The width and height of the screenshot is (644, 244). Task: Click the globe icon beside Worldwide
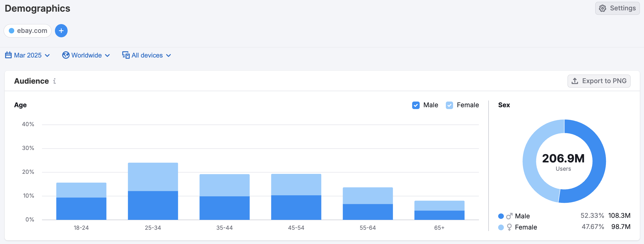[66, 55]
